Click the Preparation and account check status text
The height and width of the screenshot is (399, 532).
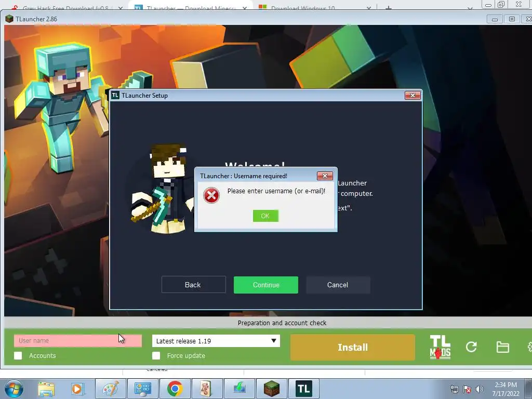tap(282, 323)
